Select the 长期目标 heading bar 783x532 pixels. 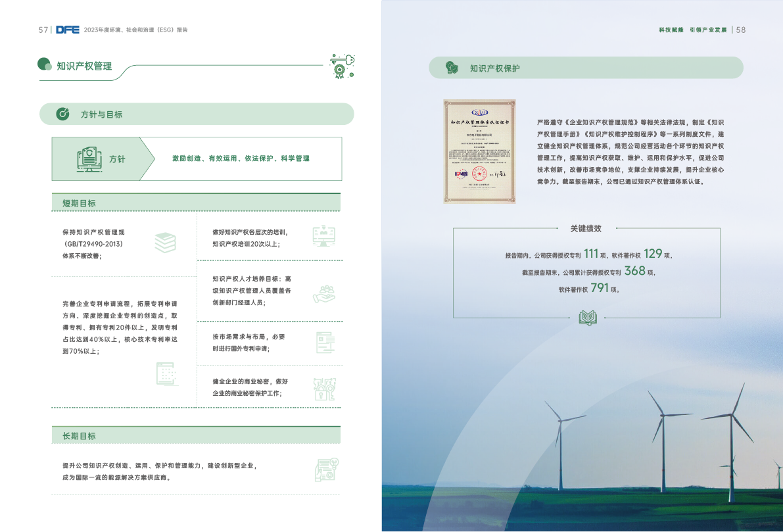(x=196, y=435)
